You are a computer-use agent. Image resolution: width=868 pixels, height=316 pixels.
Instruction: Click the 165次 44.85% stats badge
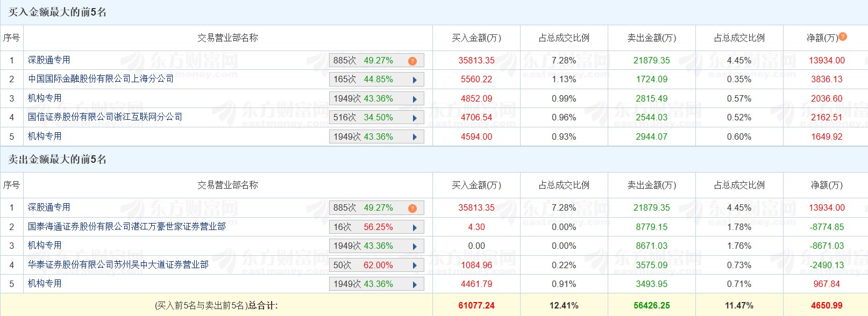[x=363, y=80]
